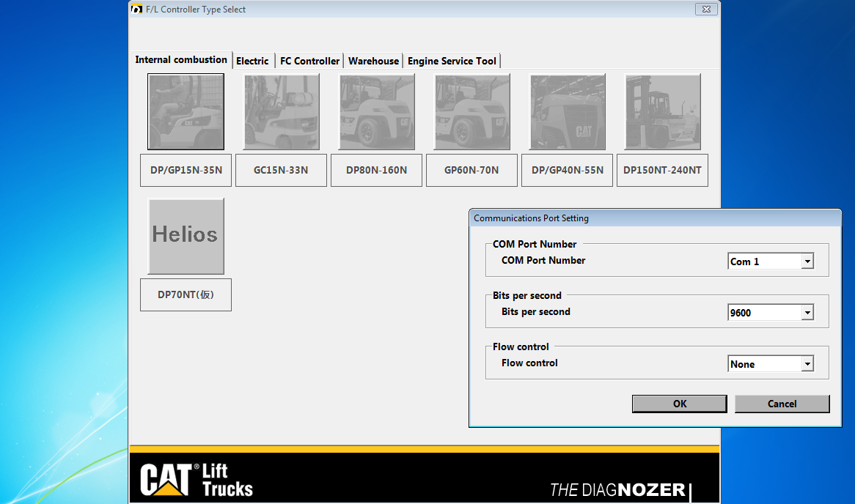855x504 pixels.
Task: Click the Communications Port Setting title bar
Action: pyautogui.click(x=655, y=218)
